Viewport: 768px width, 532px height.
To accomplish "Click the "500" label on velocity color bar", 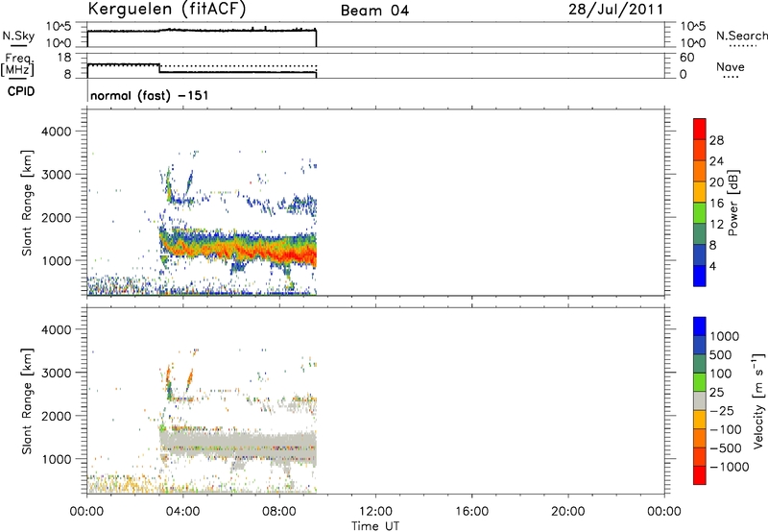I will pos(721,354).
